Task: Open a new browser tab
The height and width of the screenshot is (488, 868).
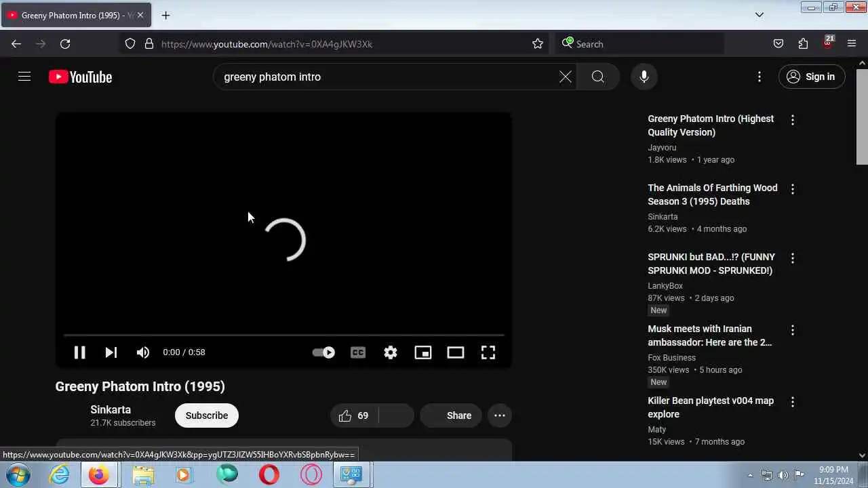Action: pos(165,15)
